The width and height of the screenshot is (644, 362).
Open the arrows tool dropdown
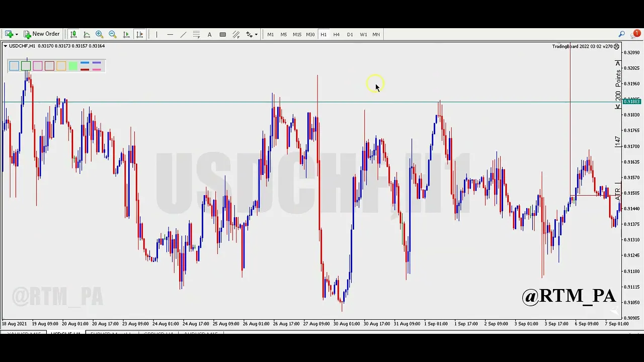[x=256, y=35]
